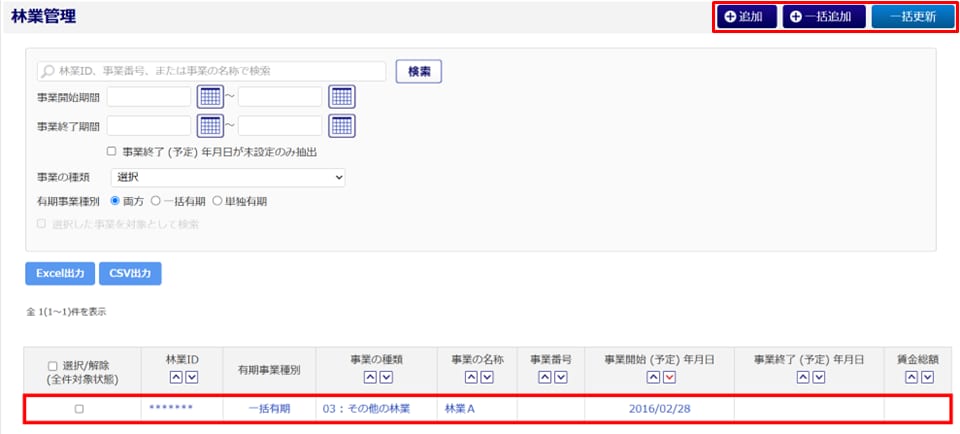Sort 林業ID column descending
960x434 pixels.
click(191, 378)
